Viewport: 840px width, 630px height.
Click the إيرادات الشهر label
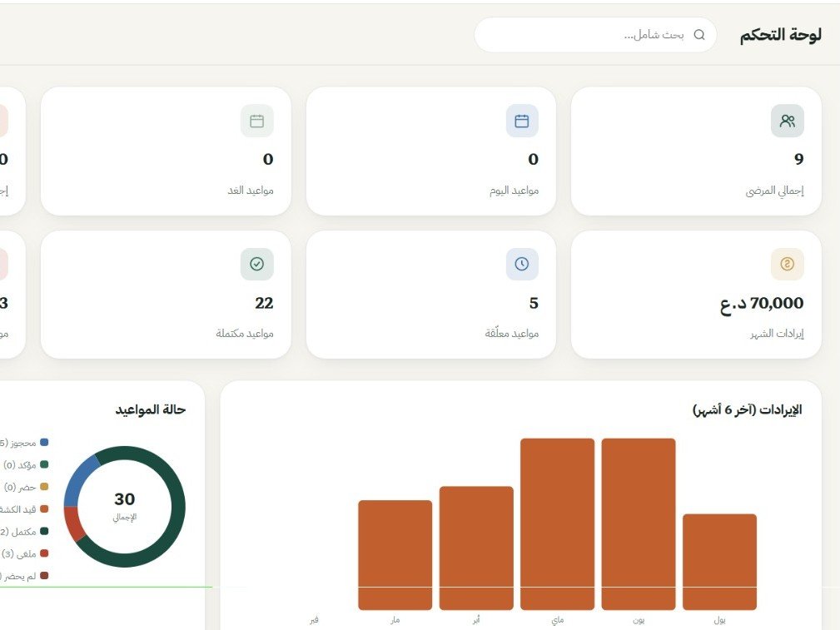pyautogui.click(x=777, y=334)
